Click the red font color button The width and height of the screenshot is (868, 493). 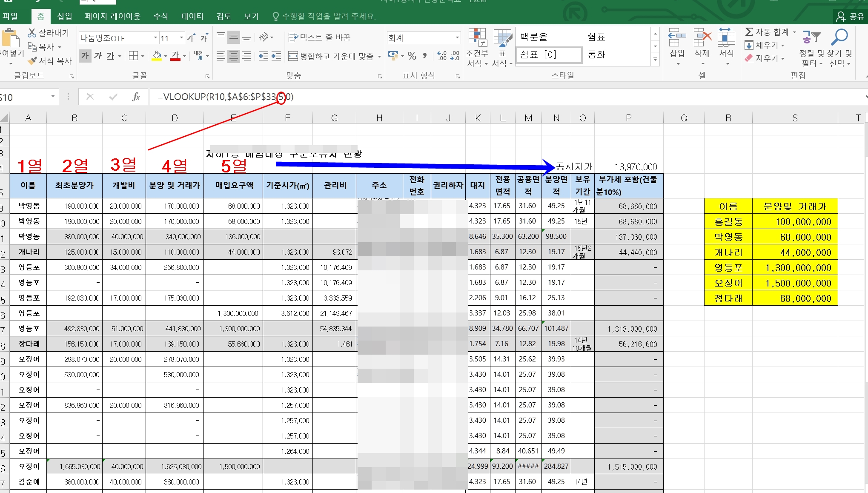coord(175,56)
